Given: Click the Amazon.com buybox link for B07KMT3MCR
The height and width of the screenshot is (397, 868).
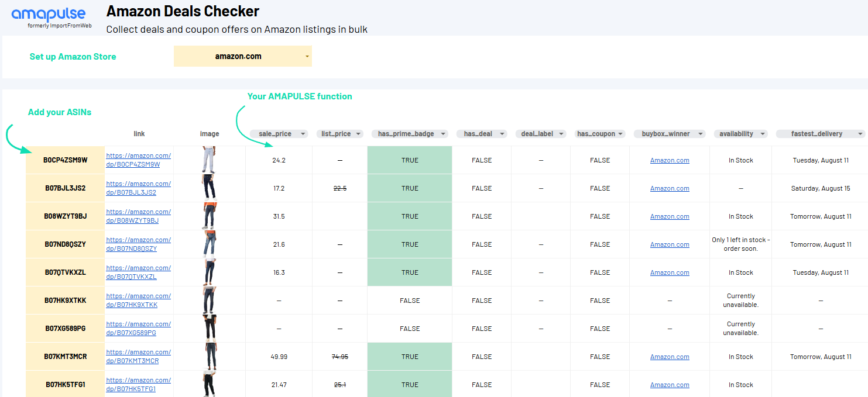Looking at the screenshot, I should click(x=670, y=357).
